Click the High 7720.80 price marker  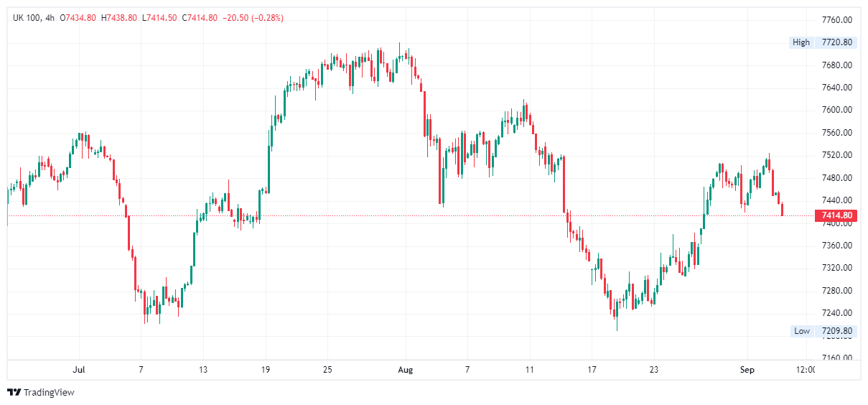coord(823,42)
